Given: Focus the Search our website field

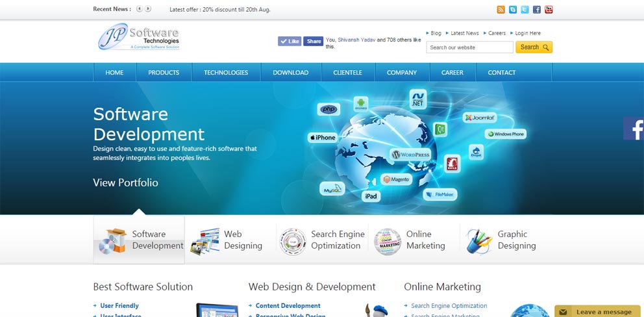Looking at the screenshot, I should click(x=470, y=47).
